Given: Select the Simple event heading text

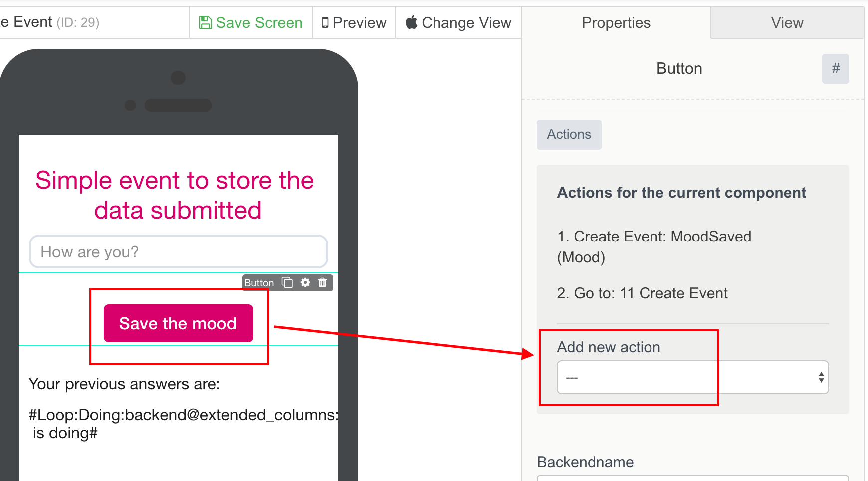Looking at the screenshot, I should [175, 195].
